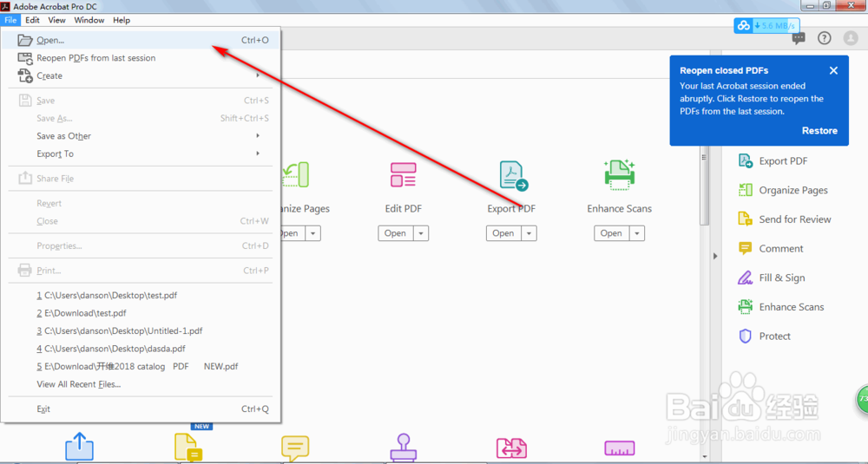Expand the Create submenu

141,75
